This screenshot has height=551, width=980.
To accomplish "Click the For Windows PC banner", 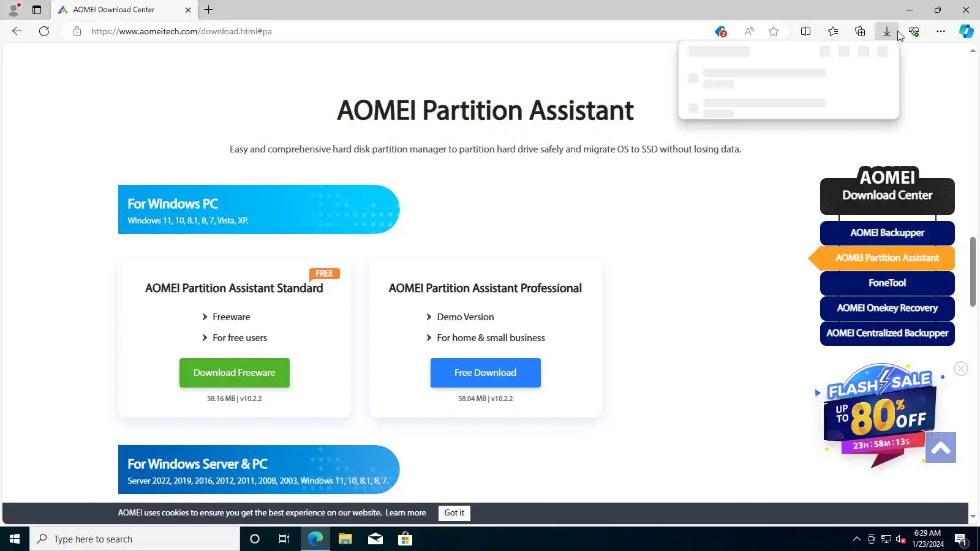I will click(258, 209).
